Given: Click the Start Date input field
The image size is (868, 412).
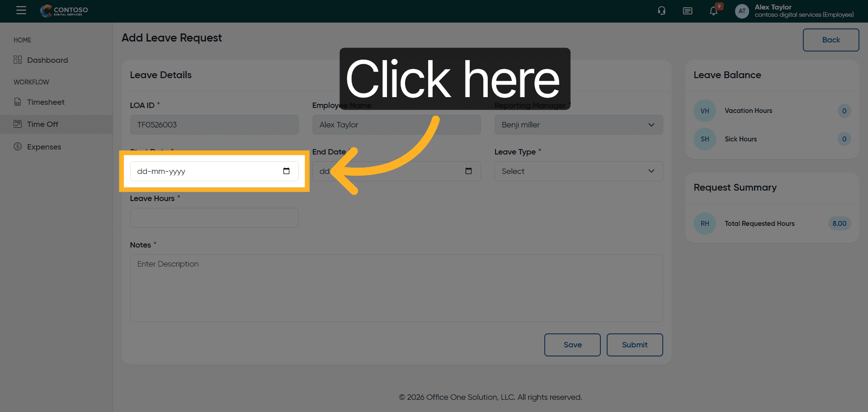Looking at the screenshot, I should coord(203,171).
